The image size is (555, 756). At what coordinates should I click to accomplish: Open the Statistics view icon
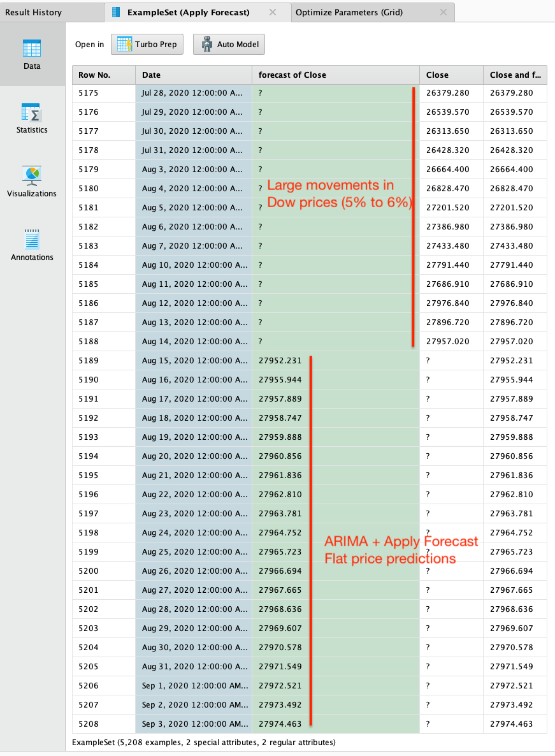[32, 113]
